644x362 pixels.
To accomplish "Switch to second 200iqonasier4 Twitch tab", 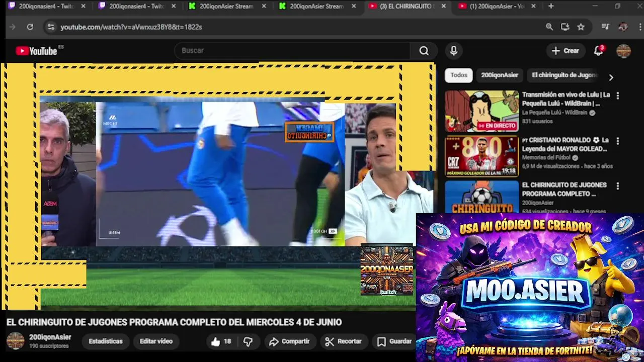I will [137, 6].
